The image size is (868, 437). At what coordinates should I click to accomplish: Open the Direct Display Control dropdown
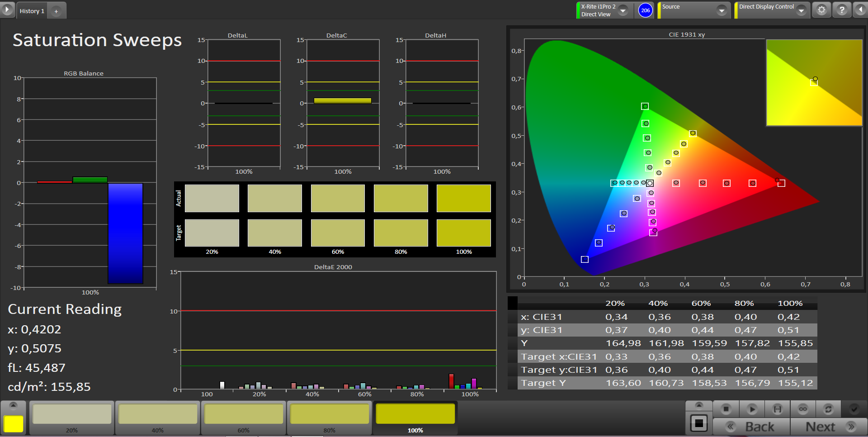pos(801,10)
